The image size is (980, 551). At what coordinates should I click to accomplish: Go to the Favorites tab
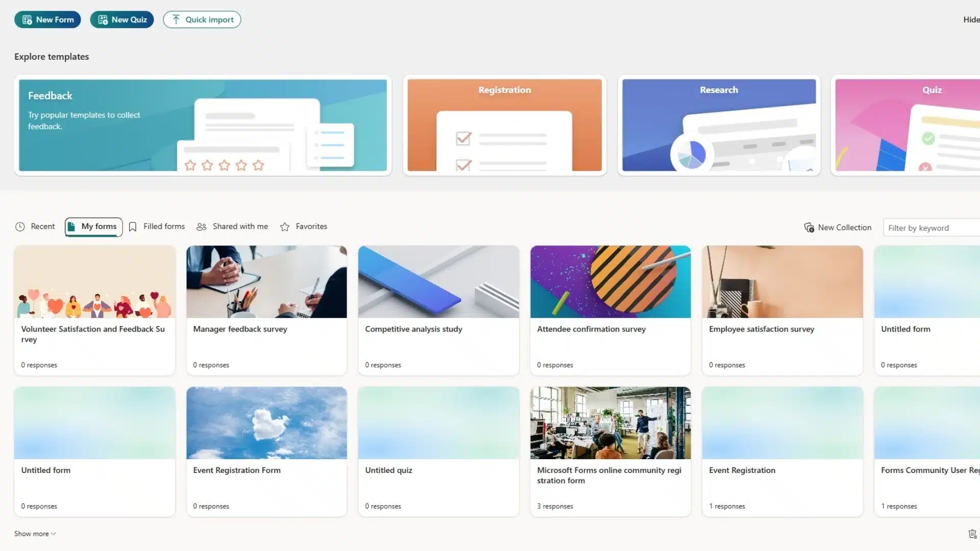pyautogui.click(x=304, y=227)
